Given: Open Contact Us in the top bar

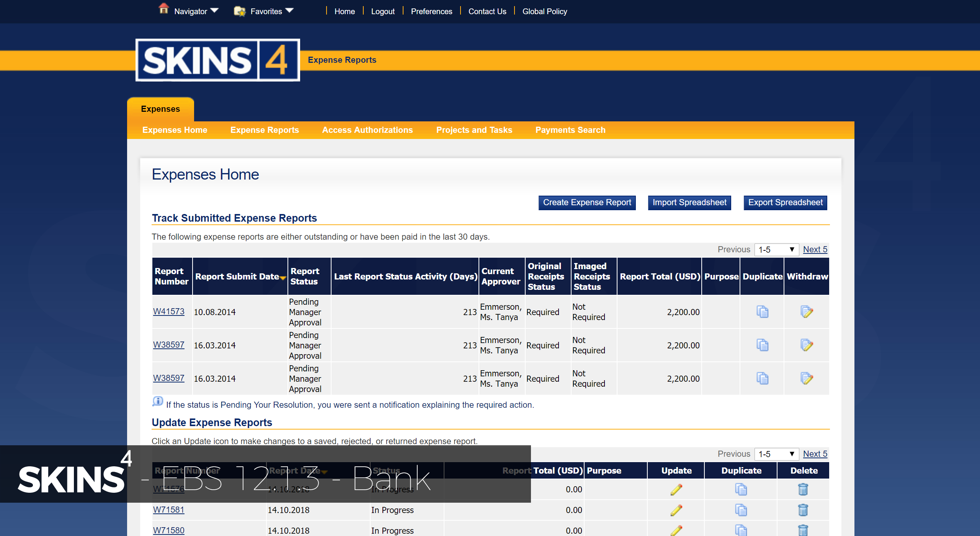Looking at the screenshot, I should [487, 11].
